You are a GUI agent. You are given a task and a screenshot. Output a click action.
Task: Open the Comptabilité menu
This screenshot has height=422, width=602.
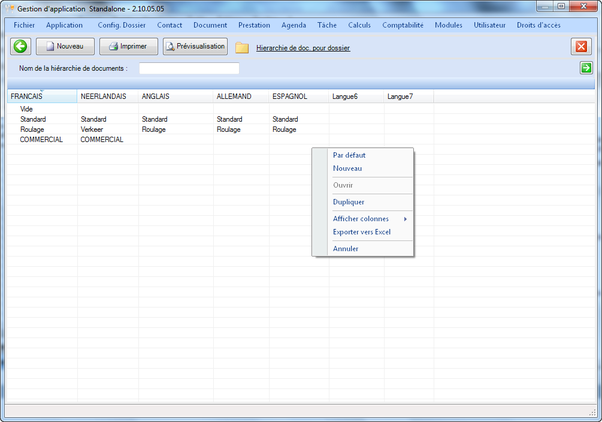(402, 24)
